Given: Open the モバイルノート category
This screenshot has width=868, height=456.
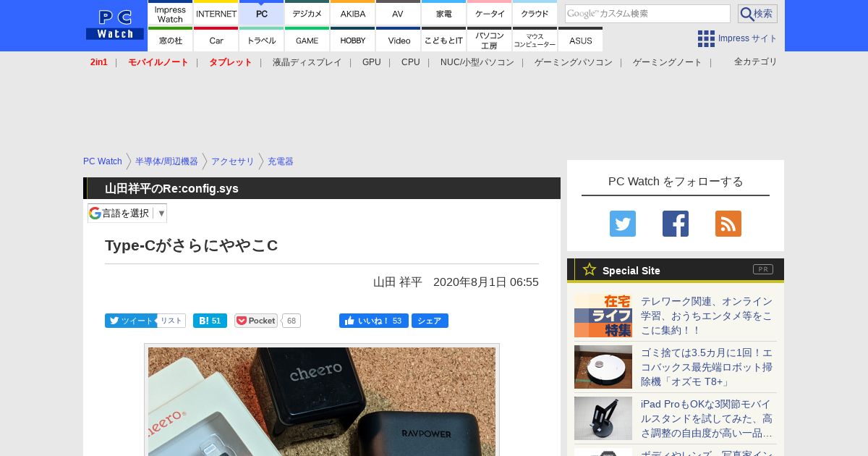Looking at the screenshot, I should click(158, 62).
